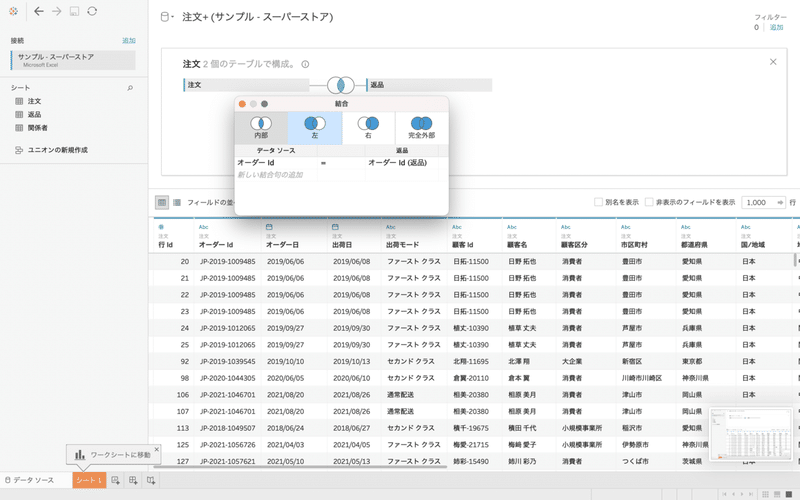
Task: Click the filmstrip view icon in the status bar
Action: [777, 494]
